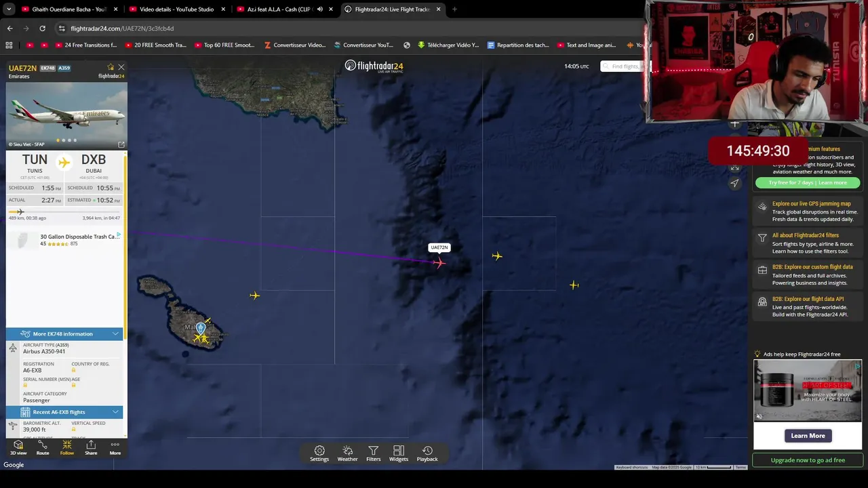Click the map location arrow button
The image size is (868, 488).
point(734,183)
